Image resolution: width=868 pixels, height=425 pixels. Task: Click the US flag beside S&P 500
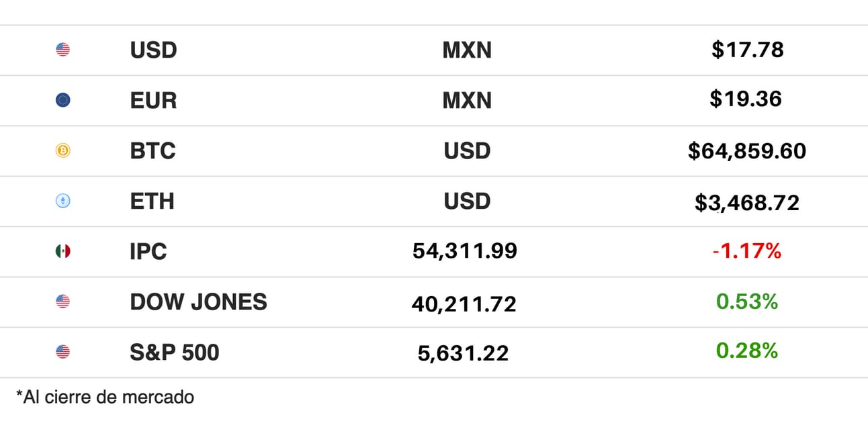[62, 352]
